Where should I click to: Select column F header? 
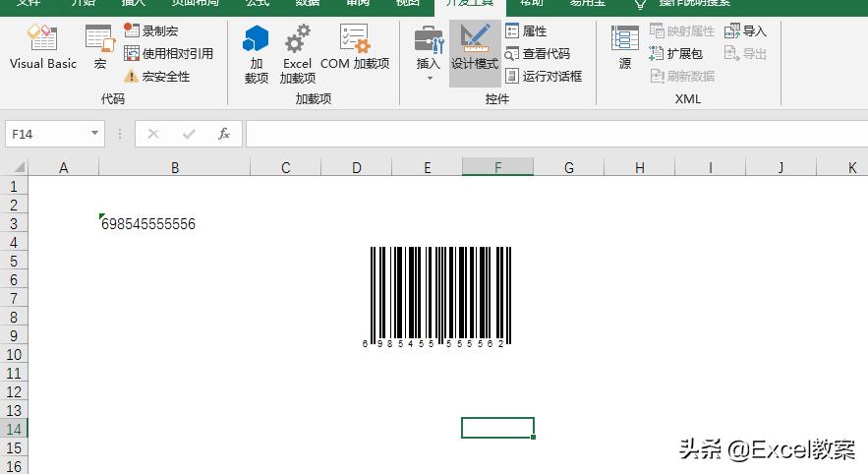click(x=498, y=167)
